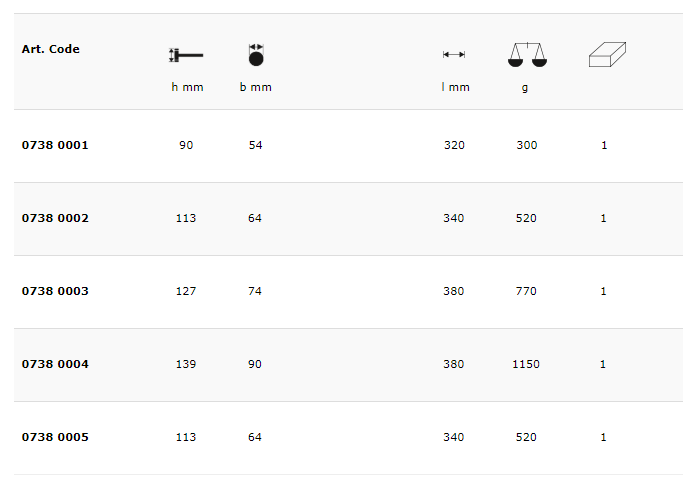
Task: Click the 1150 weight value
Action: [526, 364]
